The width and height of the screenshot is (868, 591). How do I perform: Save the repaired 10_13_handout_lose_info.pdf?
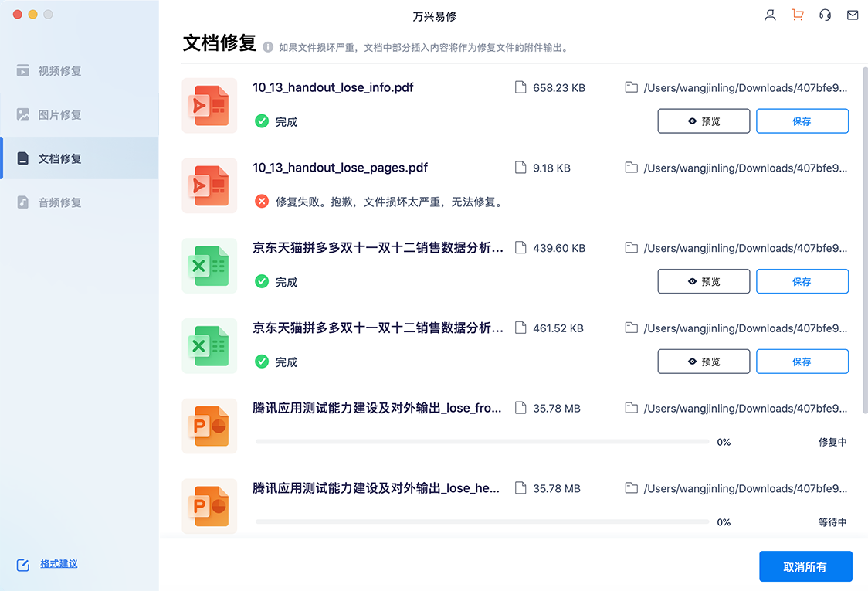(x=802, y=121)
